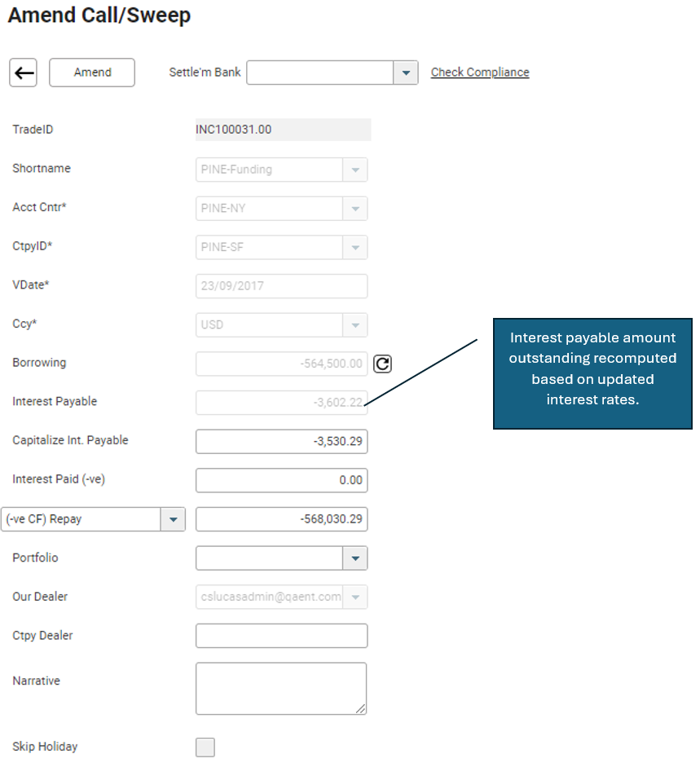Click the CtpyID dropdown arrow
Image resolution: width=700 pixels, height=763 pixels.
[x=355, y=247]
